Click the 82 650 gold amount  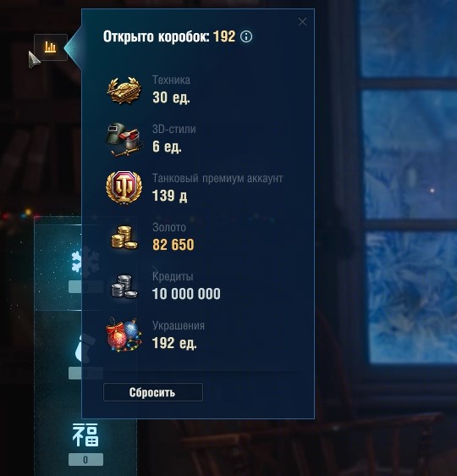coord(173,245)
